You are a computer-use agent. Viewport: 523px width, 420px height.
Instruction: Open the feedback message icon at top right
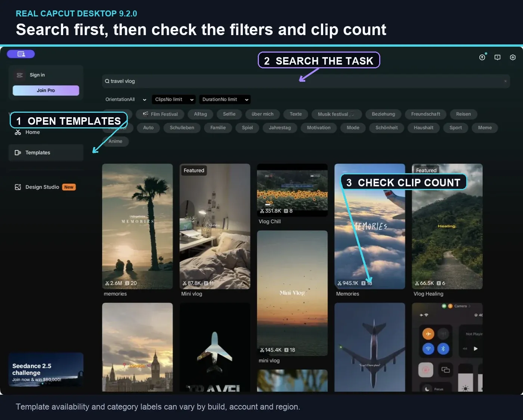(498, 57)
